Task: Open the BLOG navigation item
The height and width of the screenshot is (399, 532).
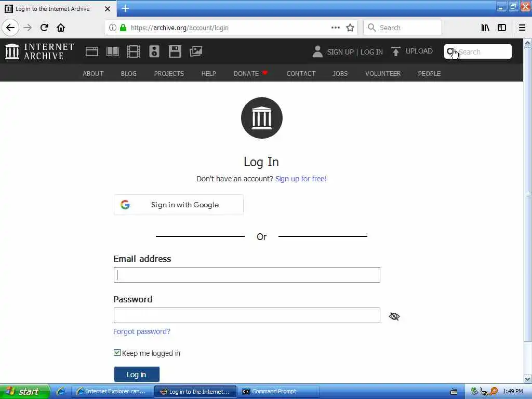Action: point(129,74)
